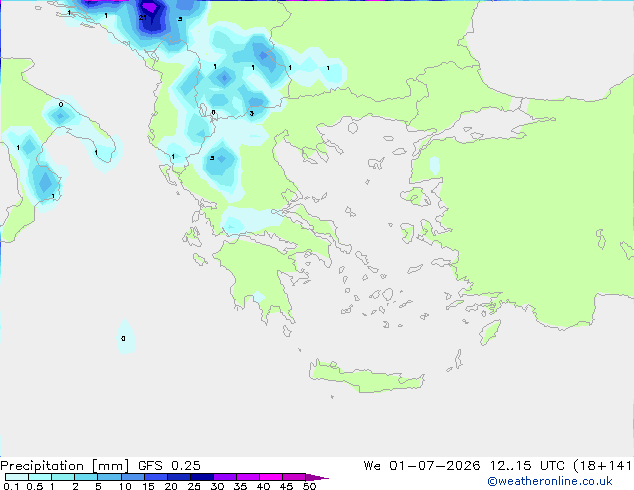Pick the 10–15 mm legend color swatch
Image resolution: width=634 pixels, height=490 pixels.
coord(132,477)
